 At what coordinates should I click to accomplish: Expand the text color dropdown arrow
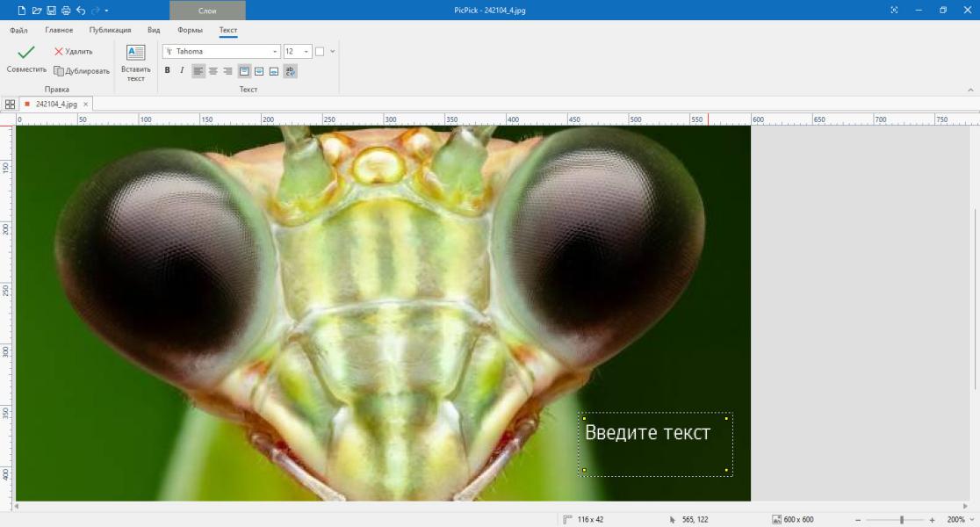click(x=333, y=51)
